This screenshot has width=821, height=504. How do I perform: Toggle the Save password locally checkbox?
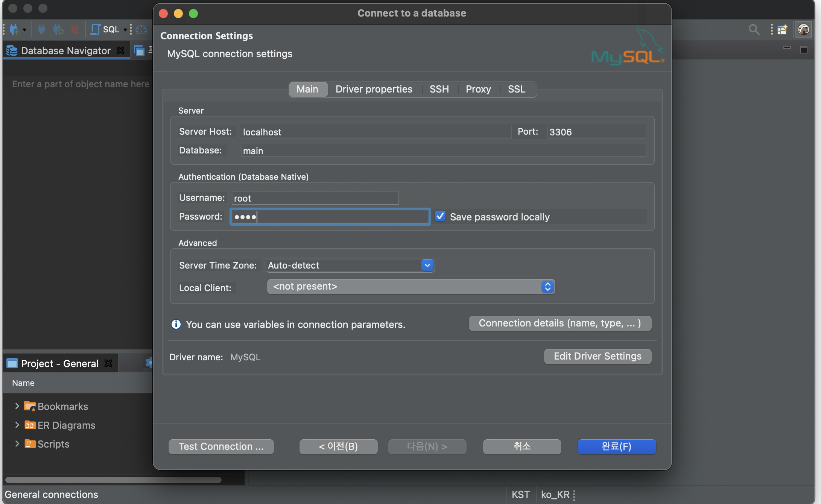coord(440,216)
